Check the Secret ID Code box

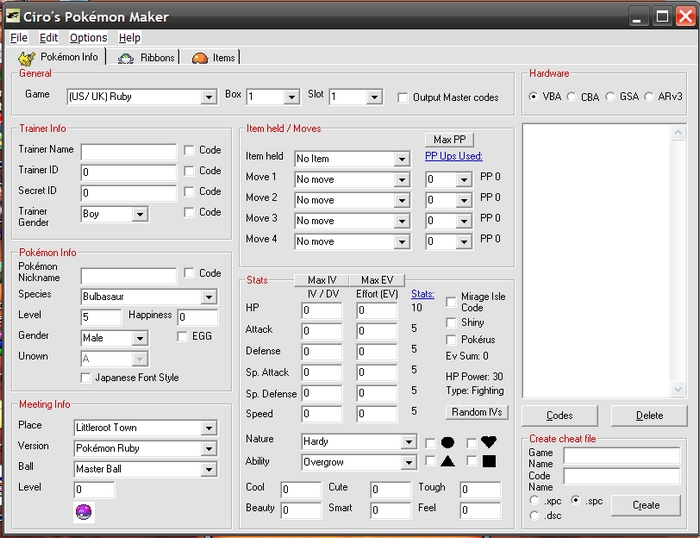tap(189, 191)
